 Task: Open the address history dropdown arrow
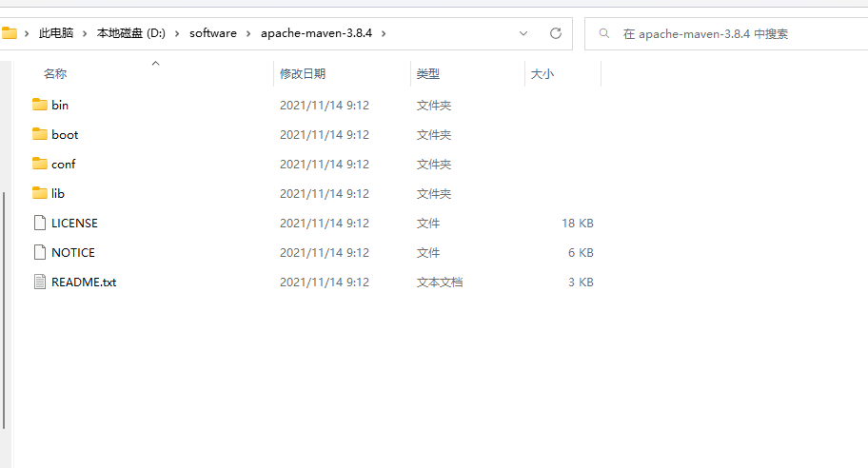[x=523, y=33]
